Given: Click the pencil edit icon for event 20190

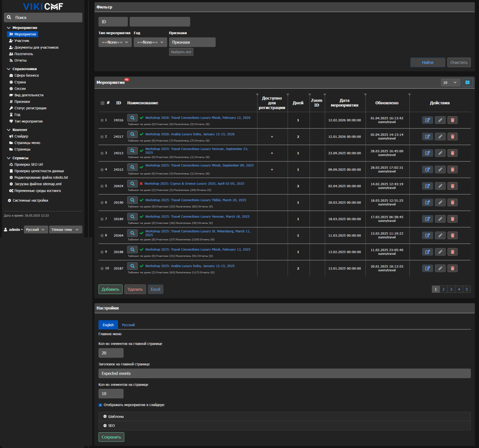Looking at the screenshot, I should [440, 202].
